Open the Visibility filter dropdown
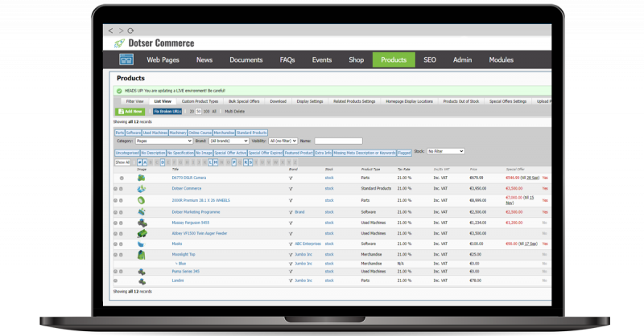Image resolution: width=644 pixels, height=336 pixels. point(283,141)
